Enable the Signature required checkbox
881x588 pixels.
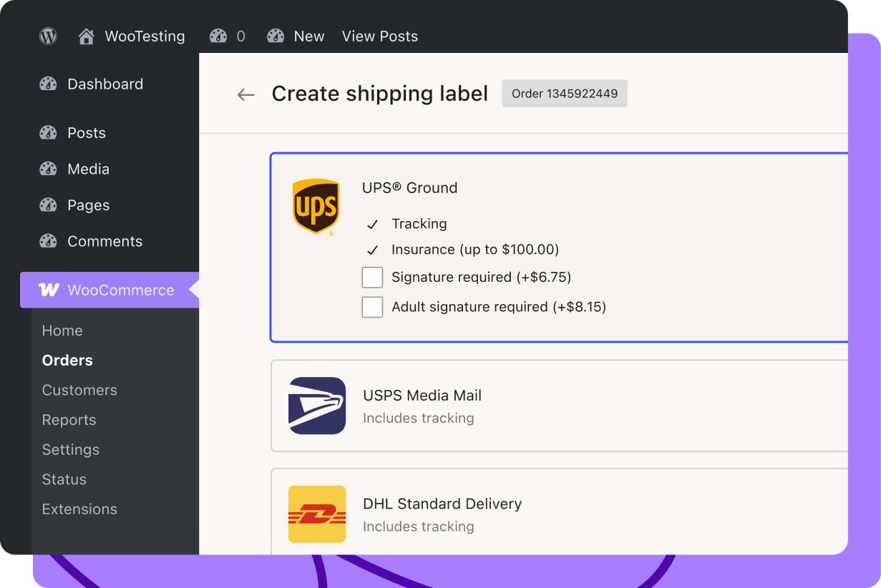372,278
